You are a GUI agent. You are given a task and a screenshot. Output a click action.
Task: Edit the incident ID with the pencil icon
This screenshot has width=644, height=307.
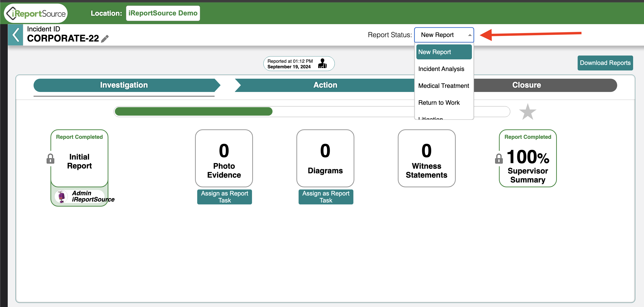pos(105,39)
